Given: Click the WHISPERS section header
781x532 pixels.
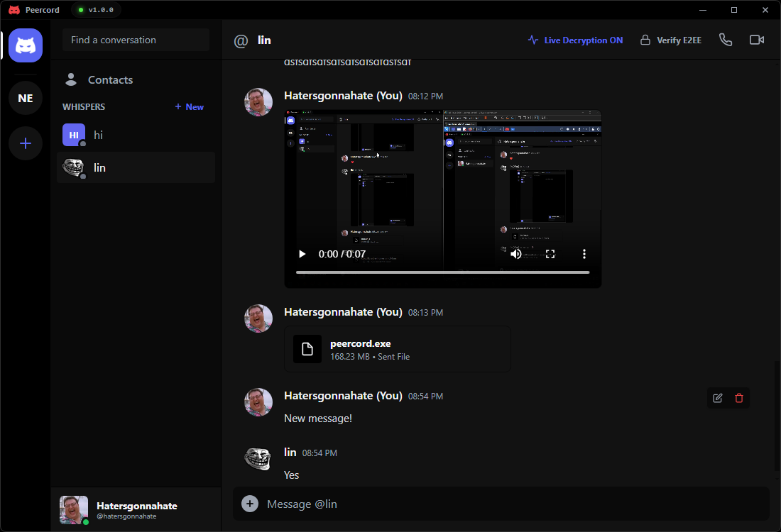Looking at the screenshot, I should (84, 107).
